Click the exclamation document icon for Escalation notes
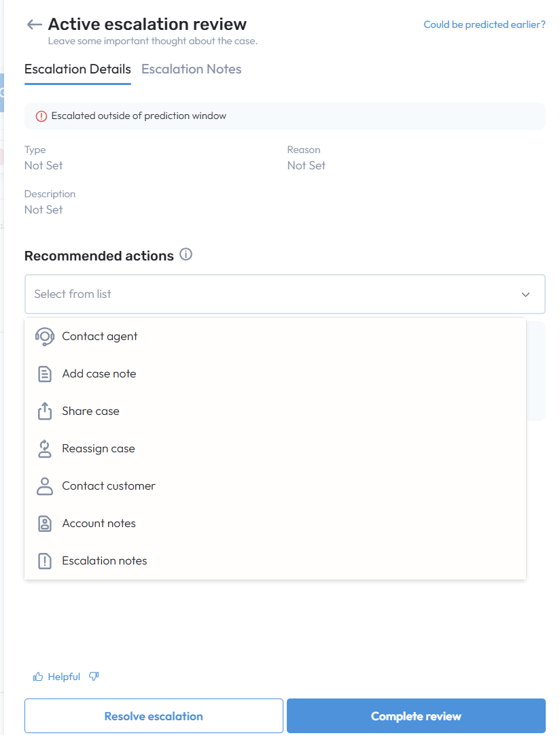 point(44,561)
